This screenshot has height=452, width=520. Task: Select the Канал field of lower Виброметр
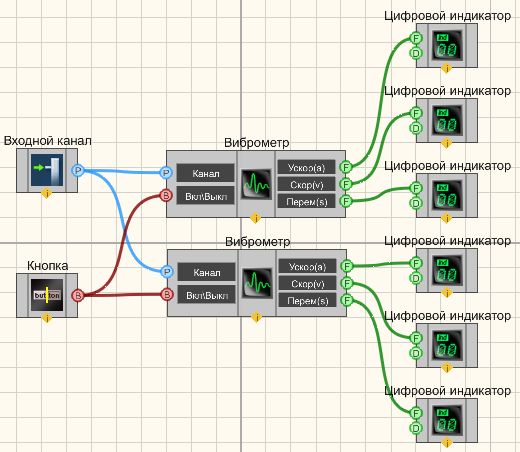click(x=207, y=272)
